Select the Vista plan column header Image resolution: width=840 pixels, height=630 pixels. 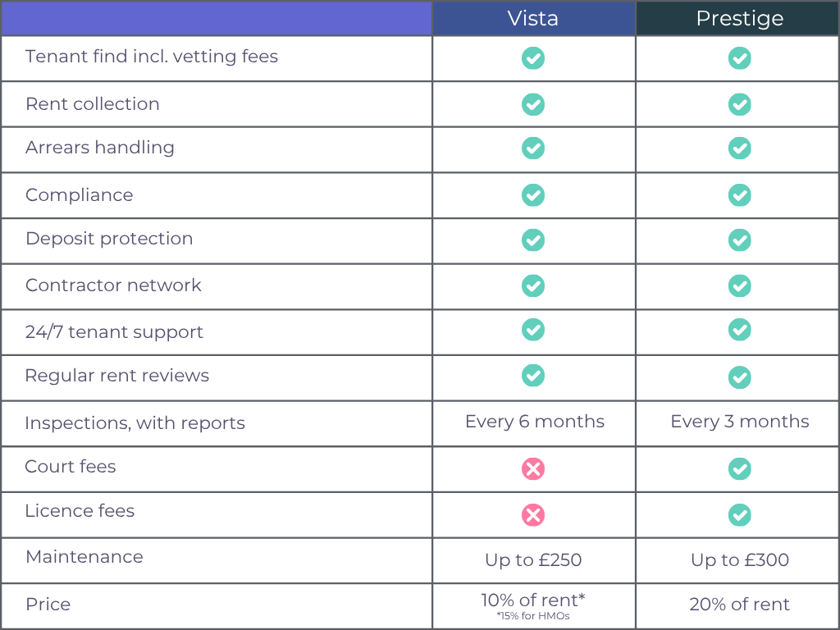[x=533, y=19]
